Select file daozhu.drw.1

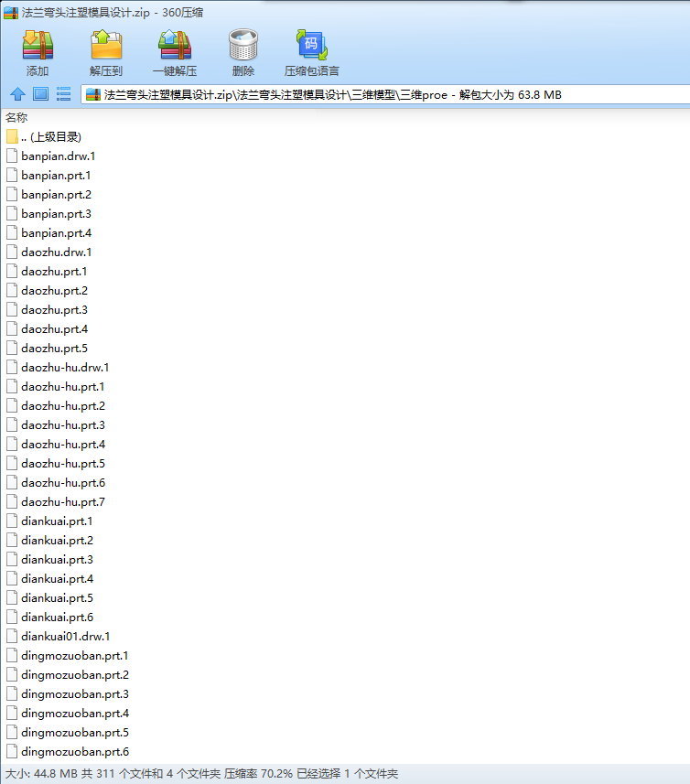tap(49, 252)
